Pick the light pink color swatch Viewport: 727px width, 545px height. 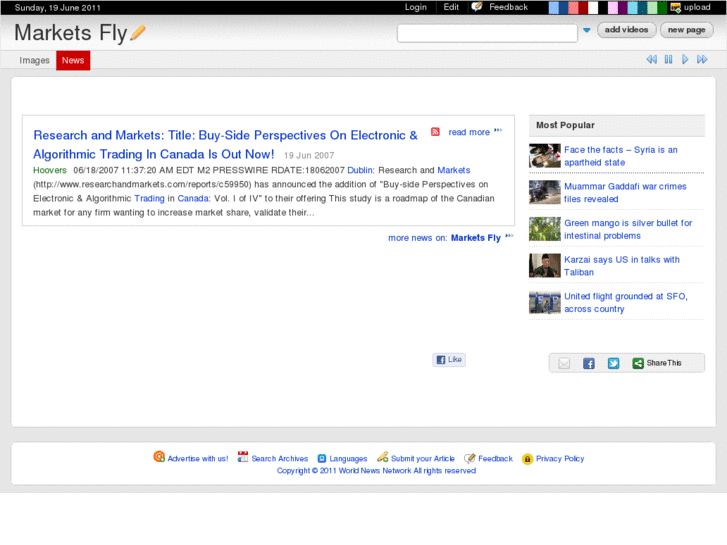[613, 7]
